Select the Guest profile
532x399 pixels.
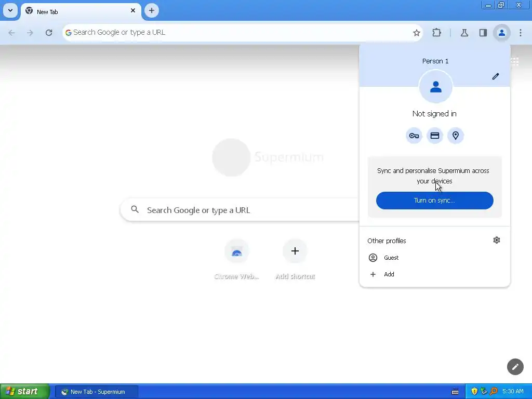coord(435,258)
